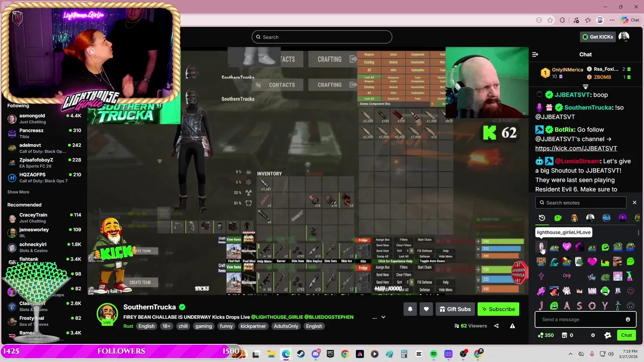Close the emote picker

pos(634,203)
